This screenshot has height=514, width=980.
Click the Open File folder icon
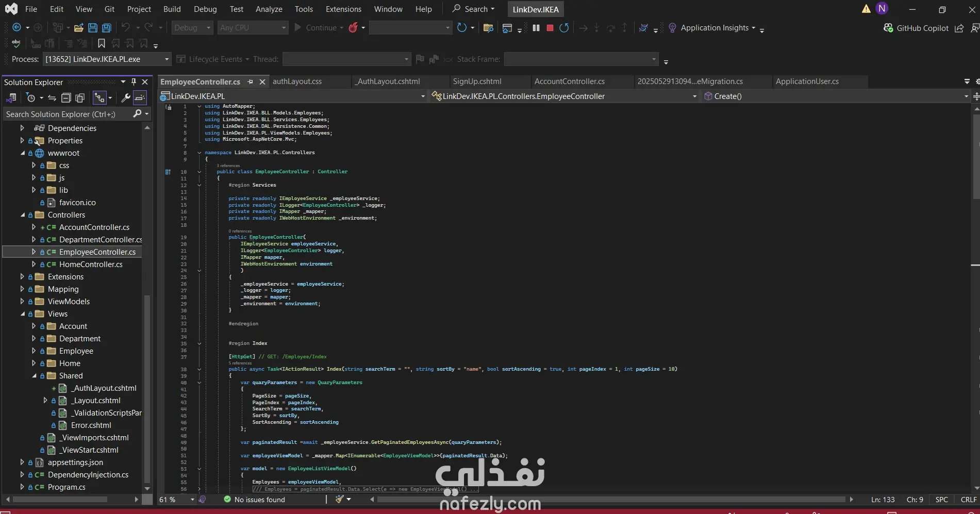click(x=78, y=28)
